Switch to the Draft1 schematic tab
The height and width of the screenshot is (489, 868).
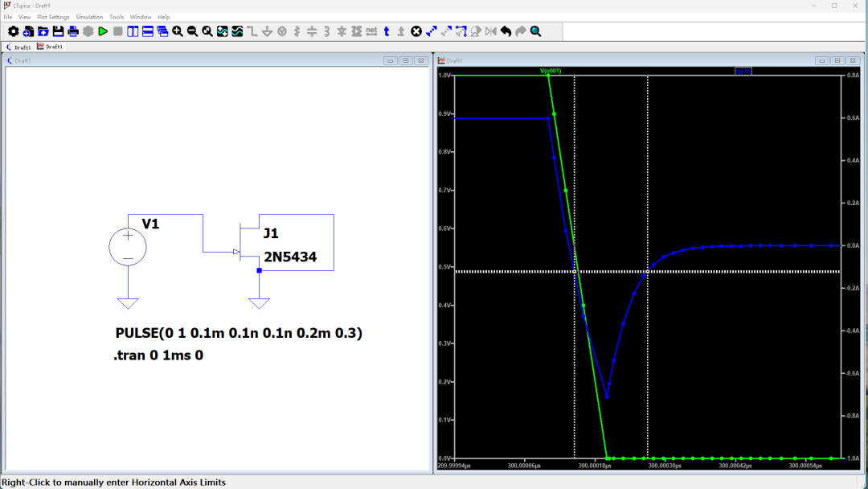18,47
